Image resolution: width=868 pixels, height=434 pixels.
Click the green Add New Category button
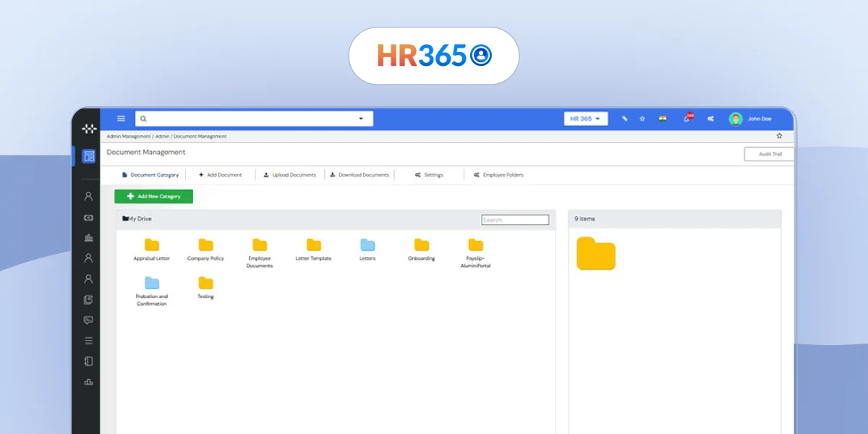pyautogui.click(x=153, y=196)
